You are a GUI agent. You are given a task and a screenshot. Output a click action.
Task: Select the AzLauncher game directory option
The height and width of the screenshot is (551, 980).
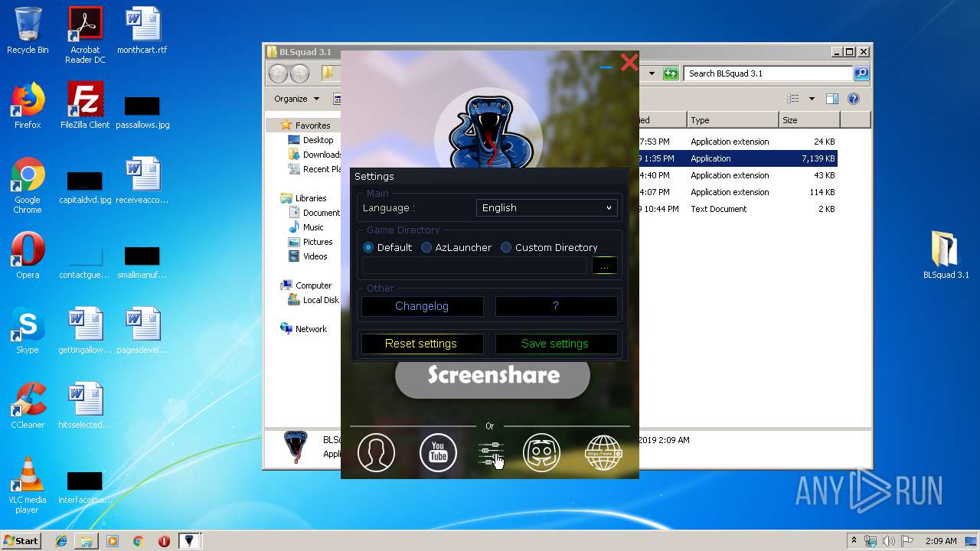[456, 247]
